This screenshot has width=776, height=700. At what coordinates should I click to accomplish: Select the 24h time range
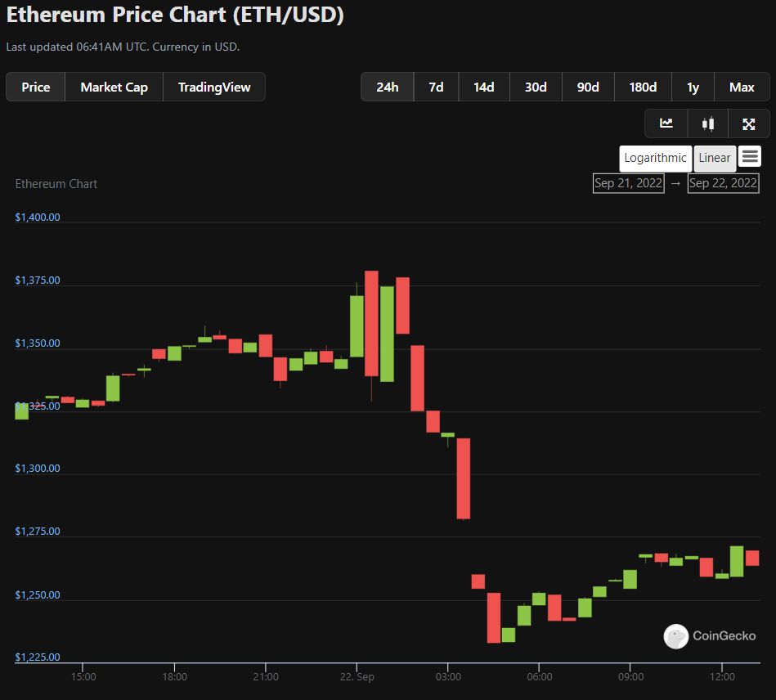[388, 87]
